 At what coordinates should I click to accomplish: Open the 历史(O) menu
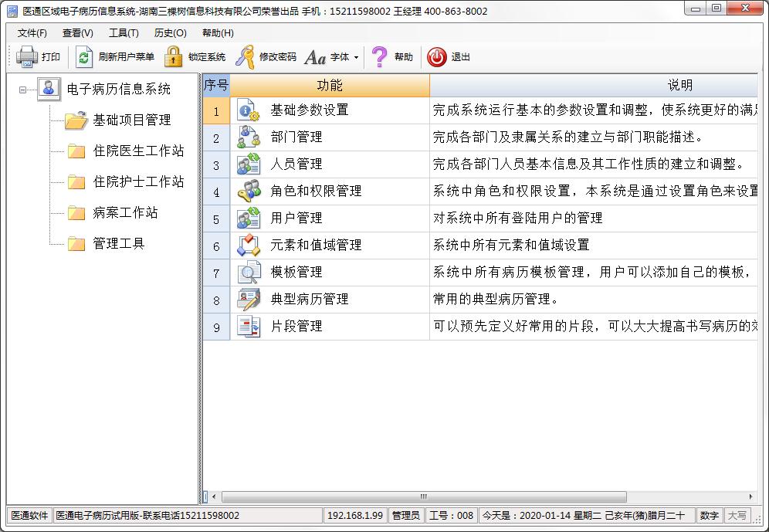pos(170,33)
